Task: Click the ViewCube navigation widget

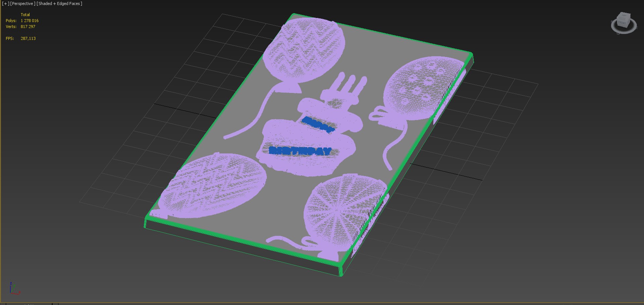Action: pyautogui.click(x=624, y=23)
